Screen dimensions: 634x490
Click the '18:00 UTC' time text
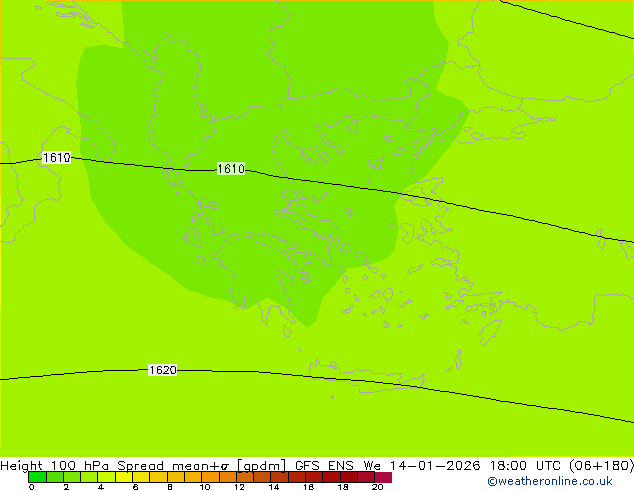[x=525, y=466]
